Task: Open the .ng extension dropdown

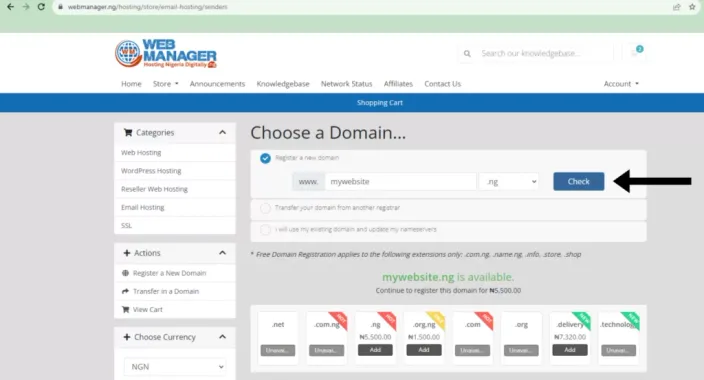Action: tap(509, 181)
